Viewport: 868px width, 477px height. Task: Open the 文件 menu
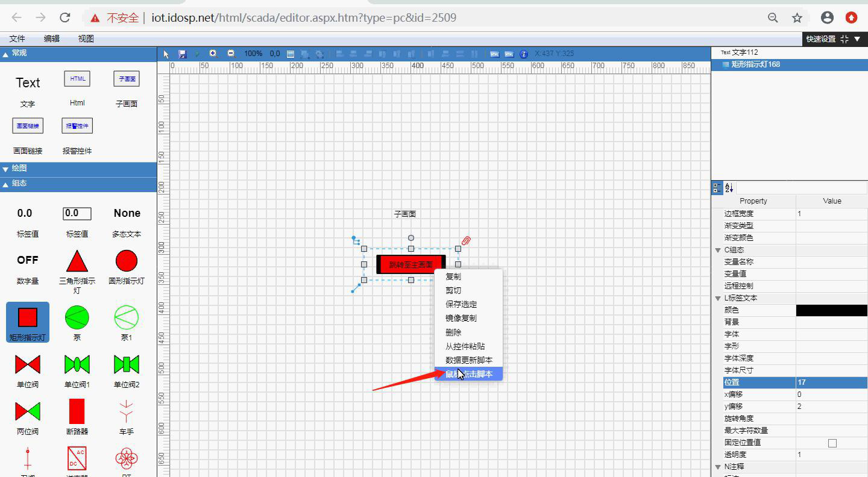[17, 39]
